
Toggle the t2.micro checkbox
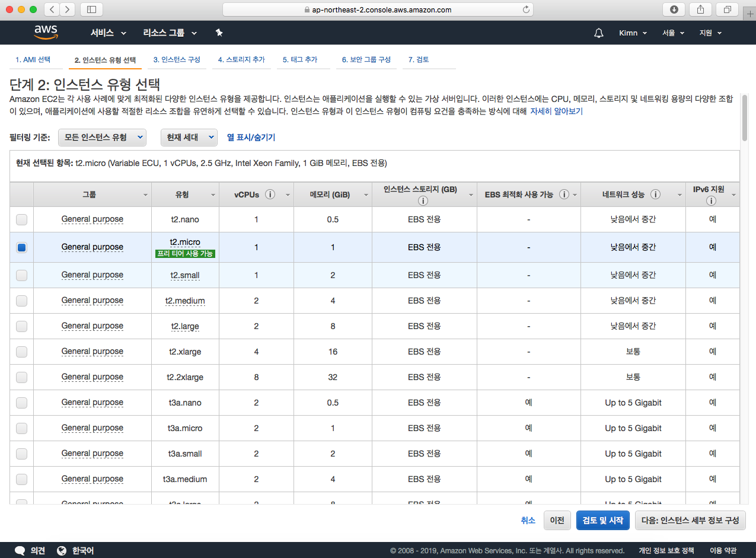click(21, 247)
